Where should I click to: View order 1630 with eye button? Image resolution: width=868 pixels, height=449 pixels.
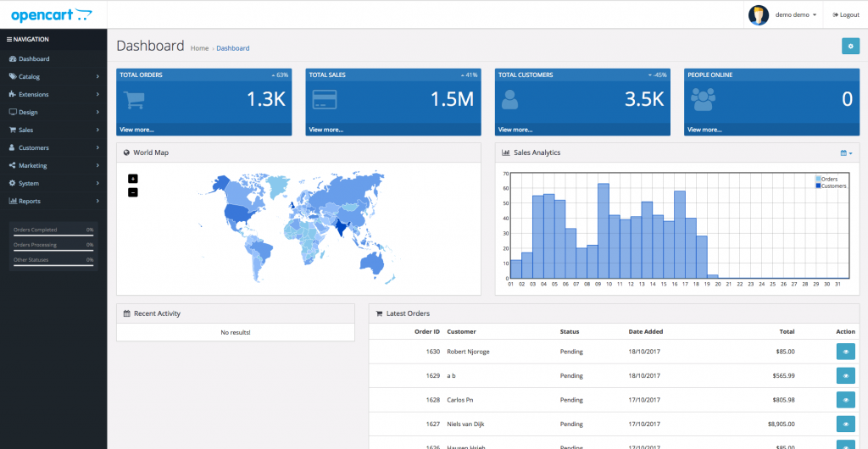pos(845,352)
